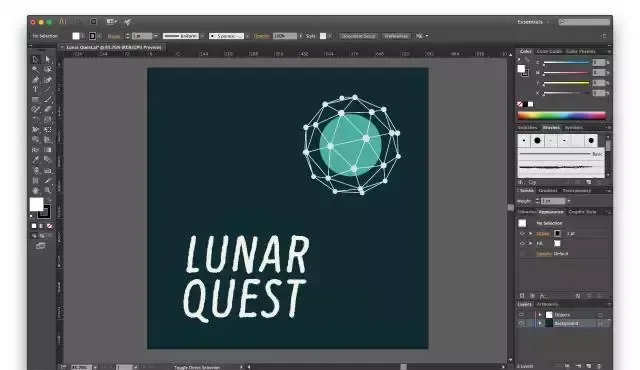Click the large white Fill box in Tools
The image size is (640, 370).
pos(36,204)
